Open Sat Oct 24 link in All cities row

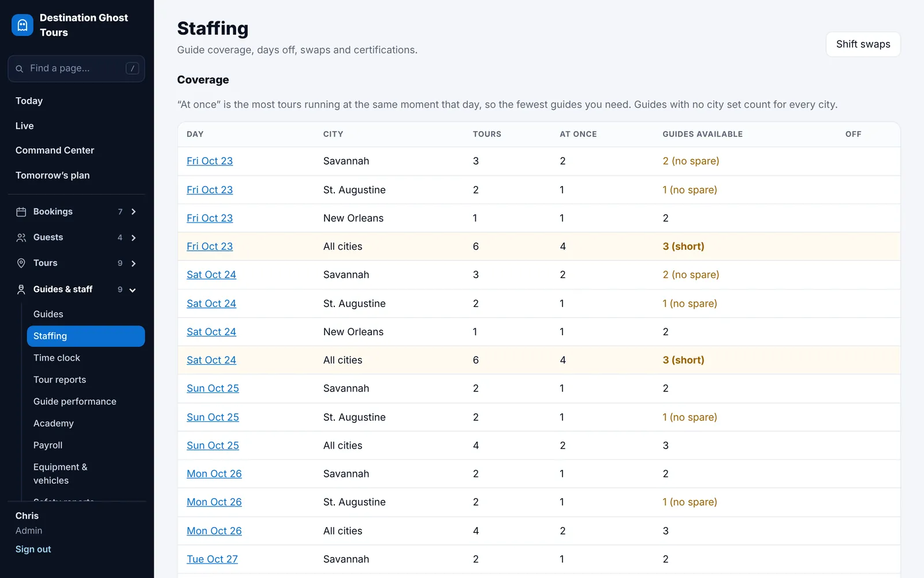pos(211,361)
